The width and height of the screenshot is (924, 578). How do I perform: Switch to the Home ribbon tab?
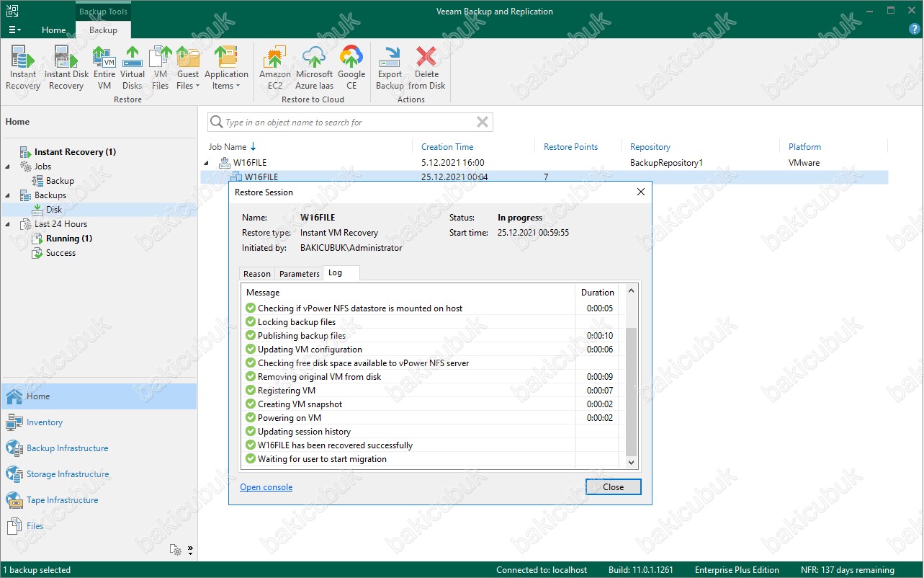(x=53, y=30)
